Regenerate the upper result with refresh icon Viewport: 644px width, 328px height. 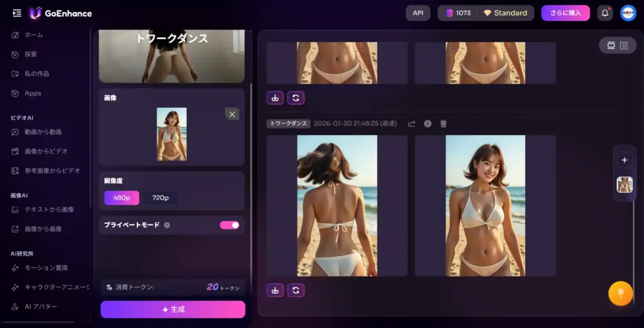point(296,97)
